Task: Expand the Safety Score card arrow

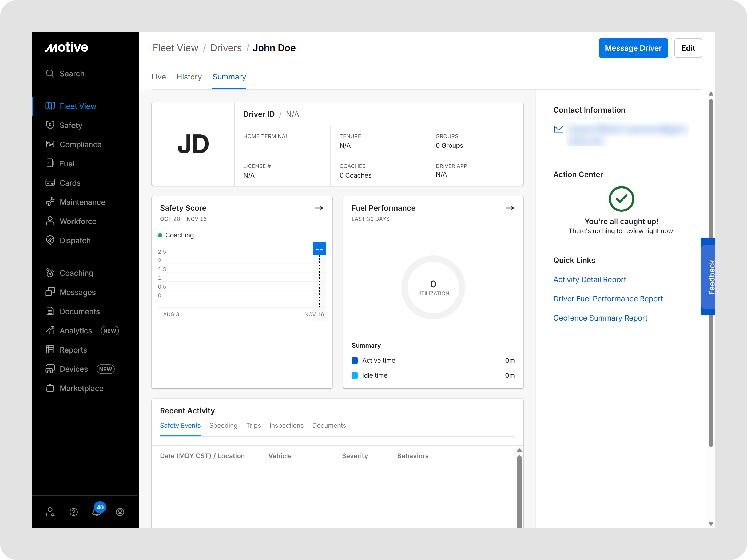Action: pos(319,208)
